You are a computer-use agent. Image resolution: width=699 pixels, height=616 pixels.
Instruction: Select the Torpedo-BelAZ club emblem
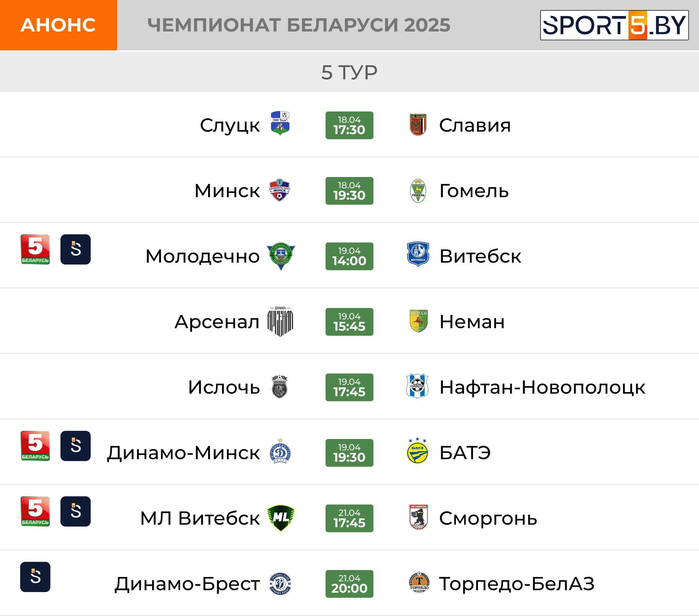[x=419, y=582]
